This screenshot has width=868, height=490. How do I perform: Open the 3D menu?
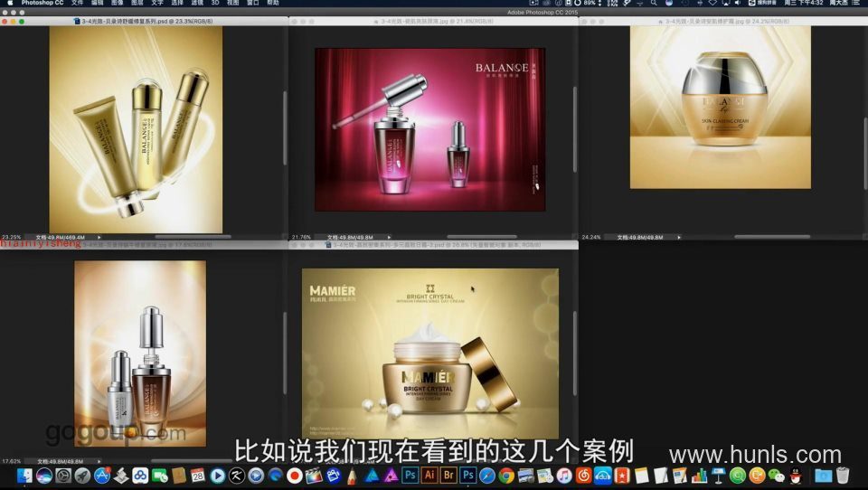click(x=215, y=3)
